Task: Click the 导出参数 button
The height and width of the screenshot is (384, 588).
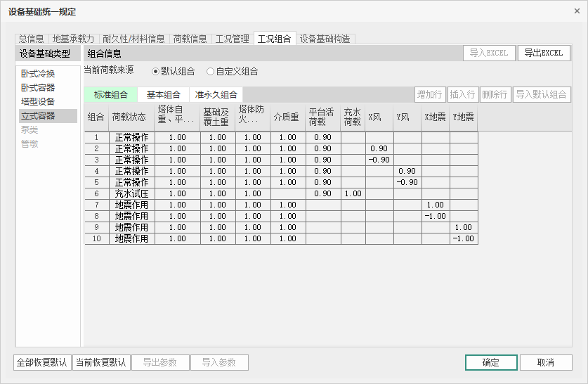Action: [x=160, y=363]
